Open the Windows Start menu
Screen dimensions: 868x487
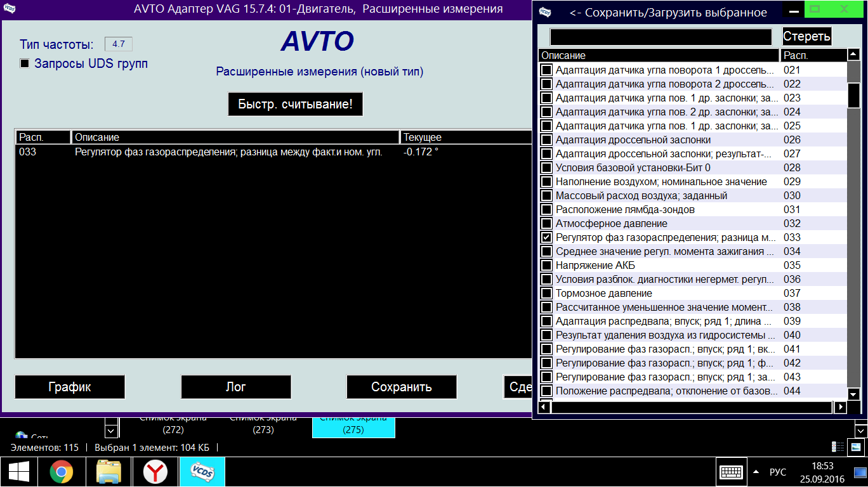(18, 472)
